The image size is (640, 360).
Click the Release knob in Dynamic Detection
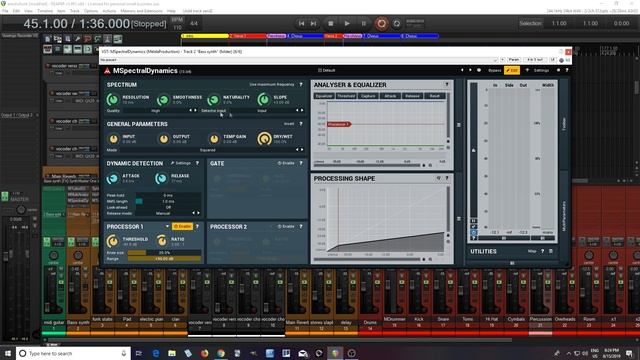tap(161, 178)
